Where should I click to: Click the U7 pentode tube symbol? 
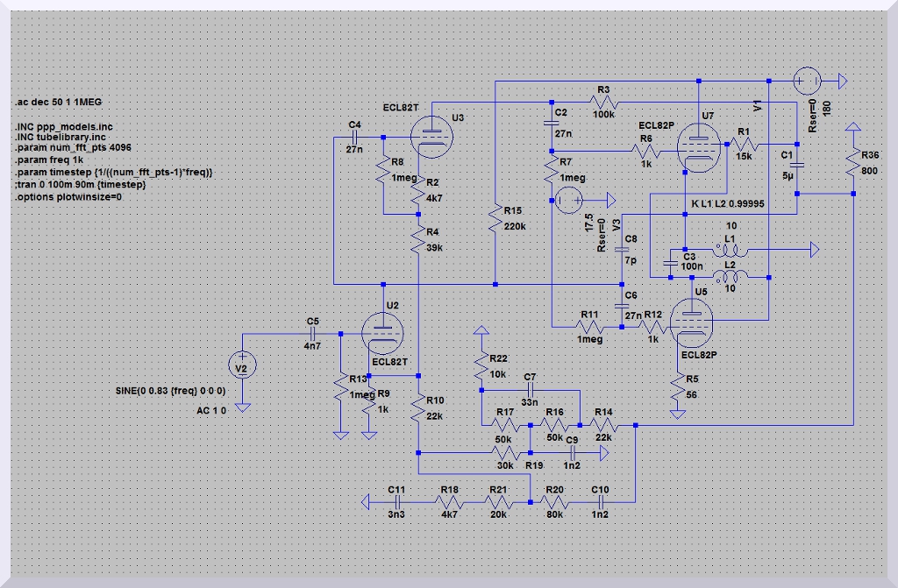(697, 146)
